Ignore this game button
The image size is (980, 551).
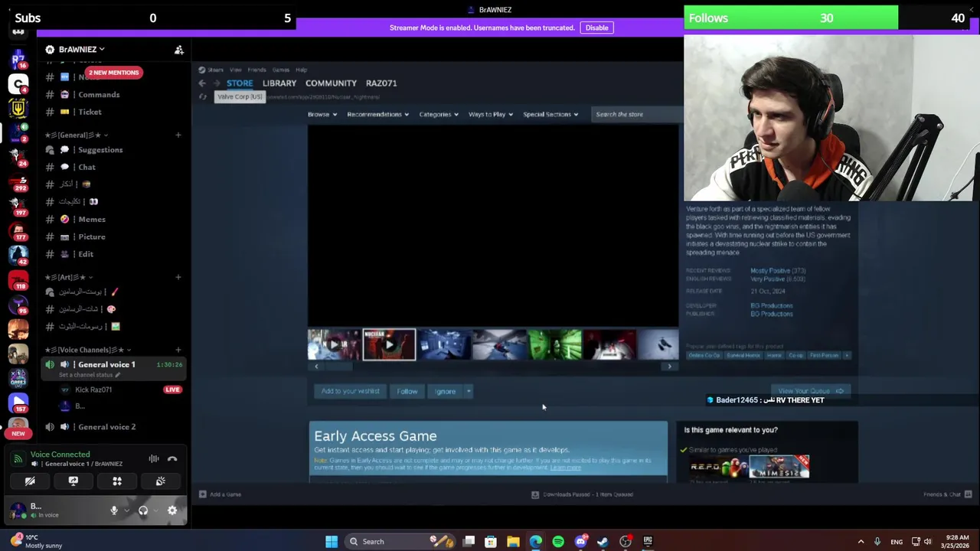tap(445, 391)
